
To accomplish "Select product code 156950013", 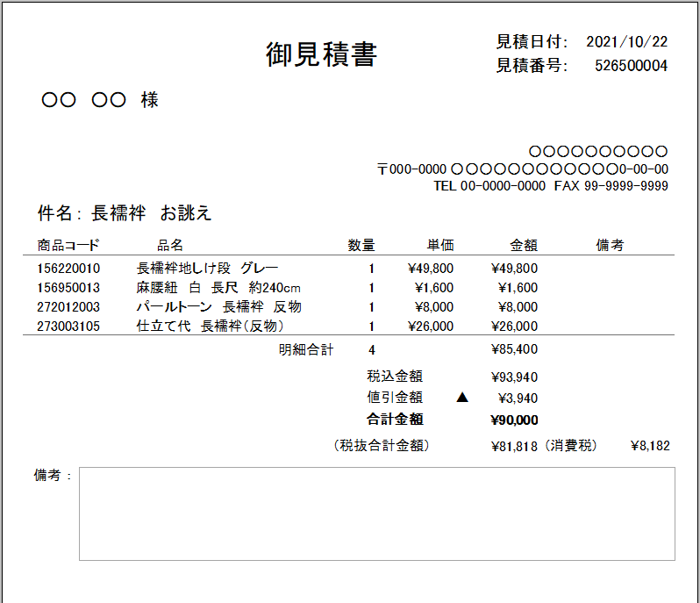I will (x=68, y=288).
